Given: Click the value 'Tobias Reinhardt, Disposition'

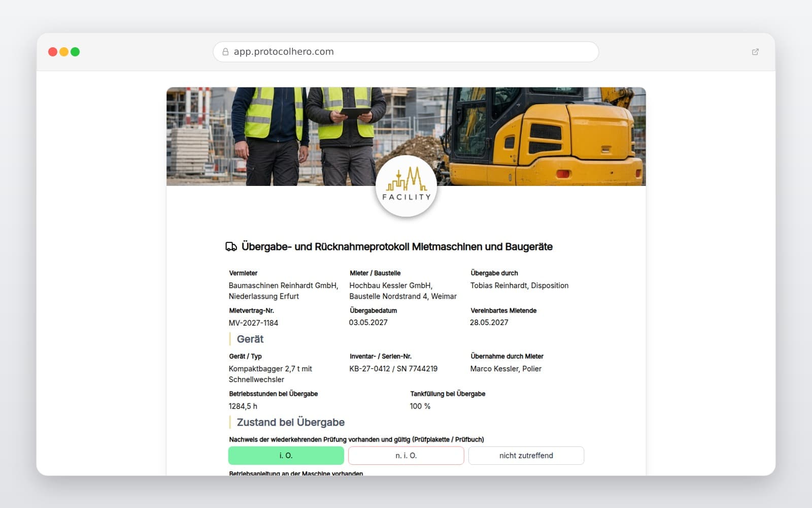Looking at the screenshot, I should coord(519,285).
